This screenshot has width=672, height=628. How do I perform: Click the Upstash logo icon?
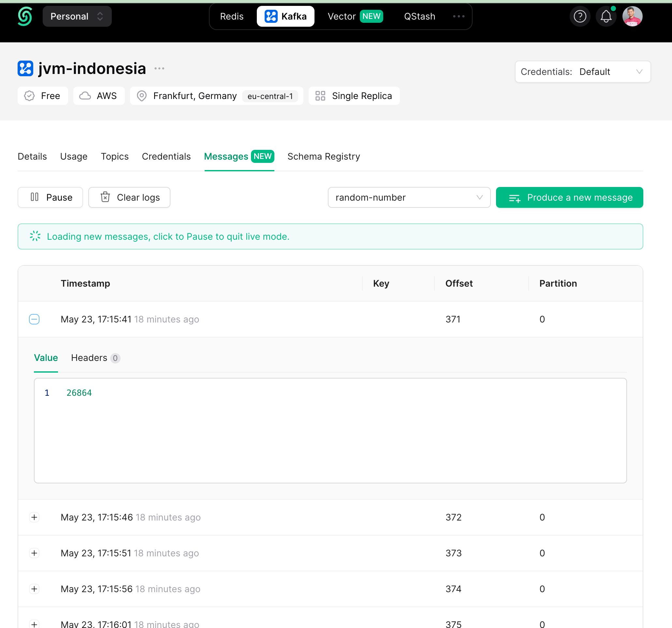[25, 16]
